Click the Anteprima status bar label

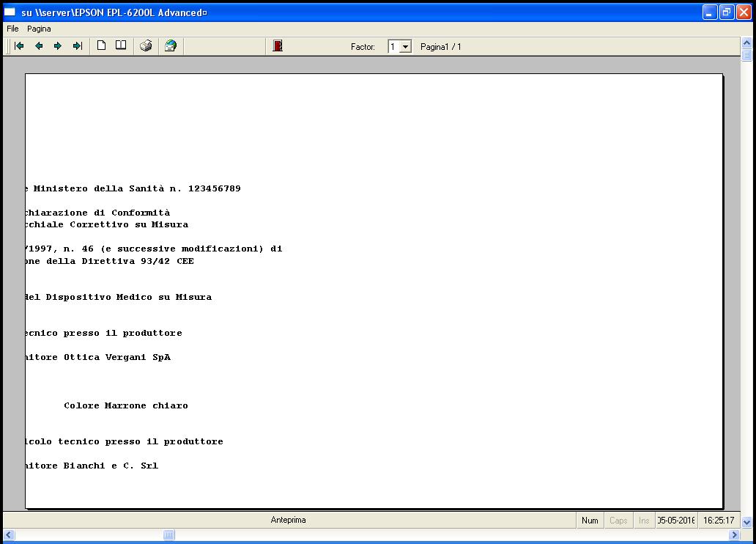[x=289, y=520]
